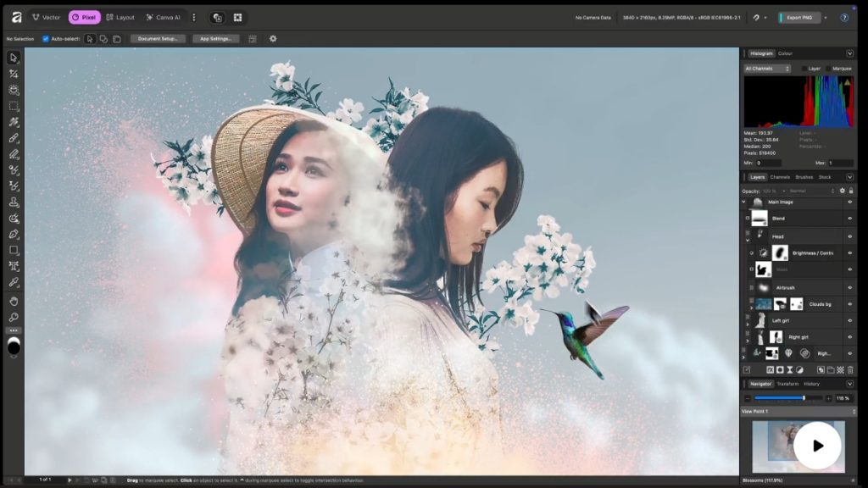This screenshot has height=488, width=868.
Task: Click the gear icon in the context toolbar
Action: 273,39
